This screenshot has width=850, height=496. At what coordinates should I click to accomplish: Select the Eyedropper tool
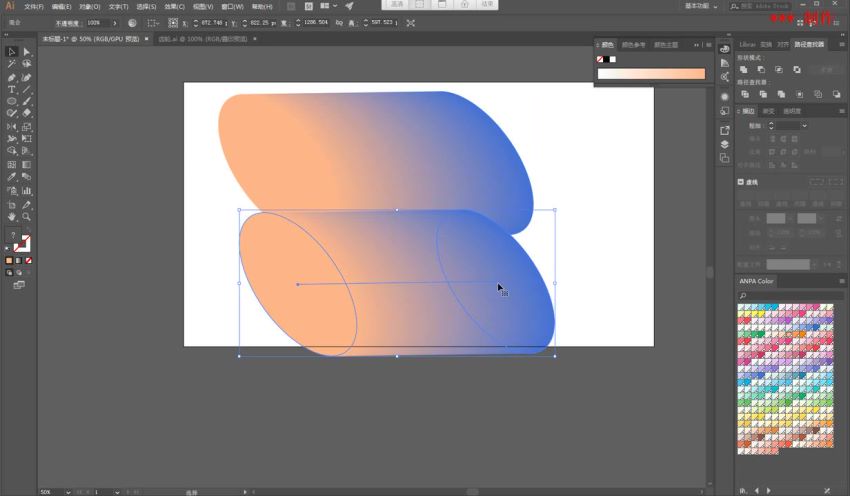click(11, 177)
